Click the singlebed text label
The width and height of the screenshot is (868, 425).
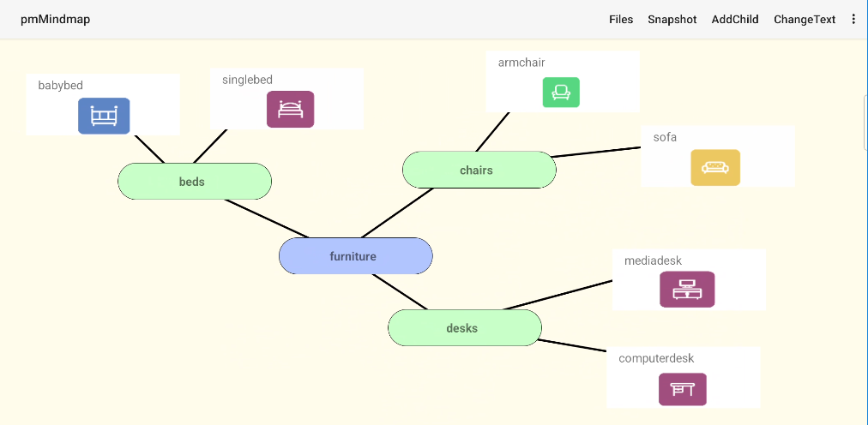(247, 80)
